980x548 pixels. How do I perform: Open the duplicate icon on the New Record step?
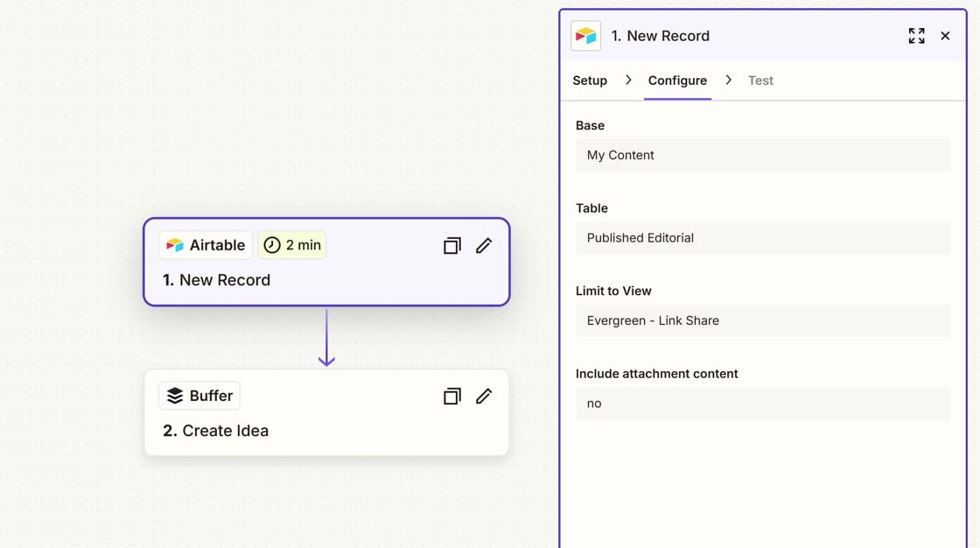[x=451, y=246]
